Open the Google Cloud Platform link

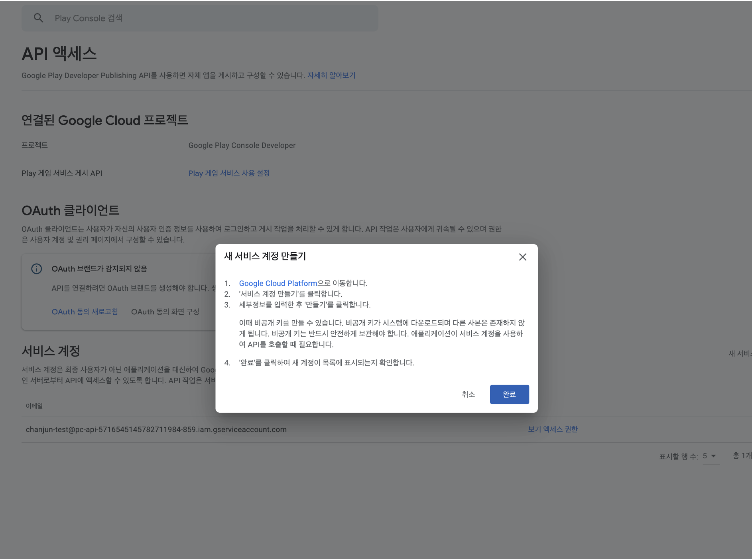[x=278, y=283]
